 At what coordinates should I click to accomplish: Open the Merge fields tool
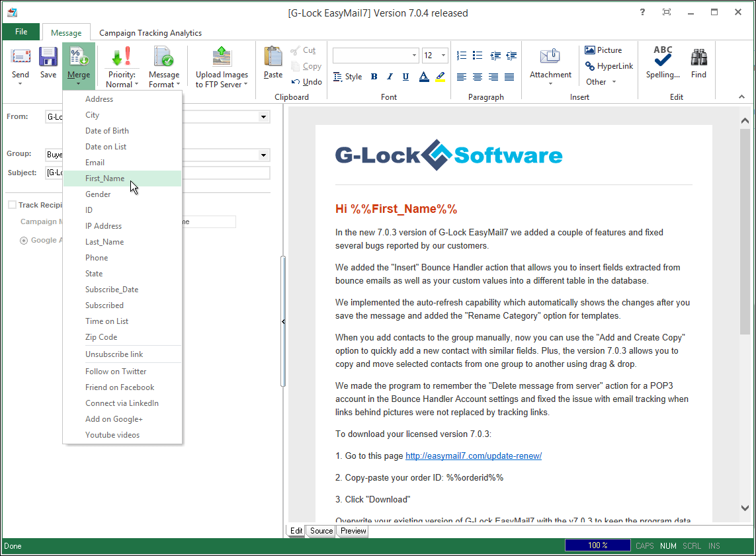(x=79, y=63)
